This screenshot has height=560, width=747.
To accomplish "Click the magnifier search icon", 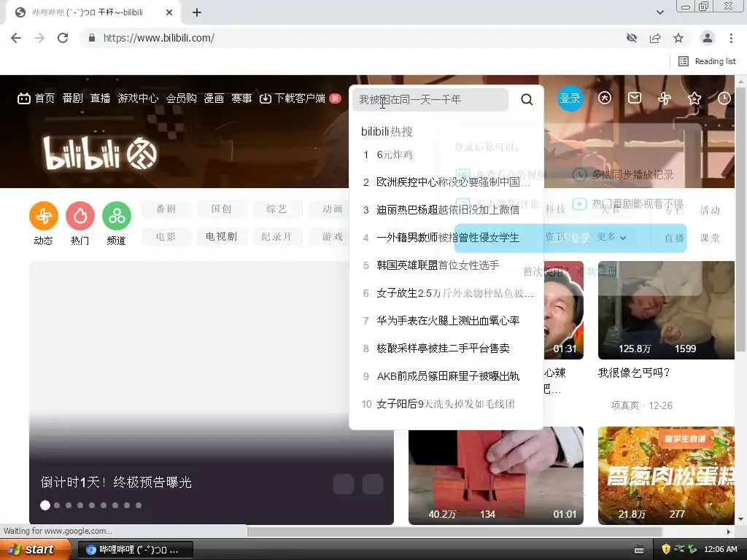I will (x=527, y=99).
